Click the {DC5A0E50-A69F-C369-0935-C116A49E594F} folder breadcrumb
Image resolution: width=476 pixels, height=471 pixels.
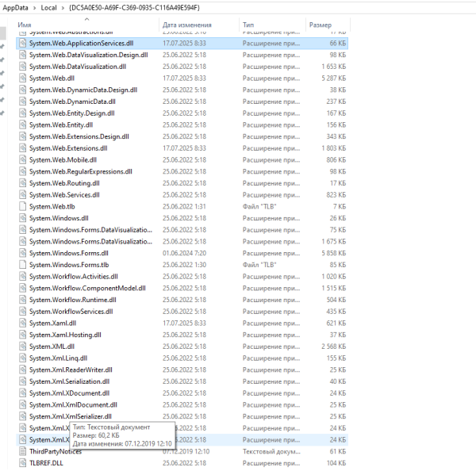[134, 8]
